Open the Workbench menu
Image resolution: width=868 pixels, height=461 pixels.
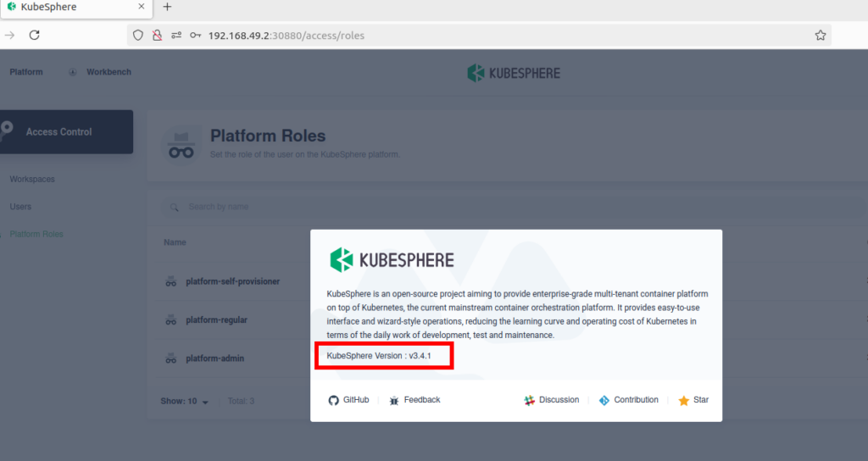point(108,72)
